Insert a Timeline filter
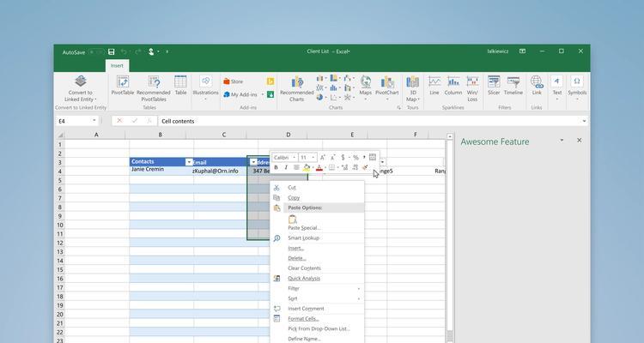 513,86
